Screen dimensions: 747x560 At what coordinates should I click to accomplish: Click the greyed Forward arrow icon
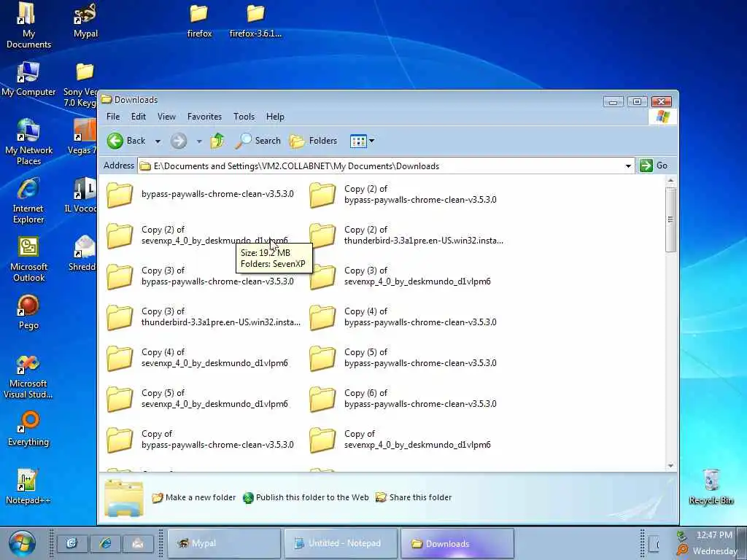tap(179, 141)
